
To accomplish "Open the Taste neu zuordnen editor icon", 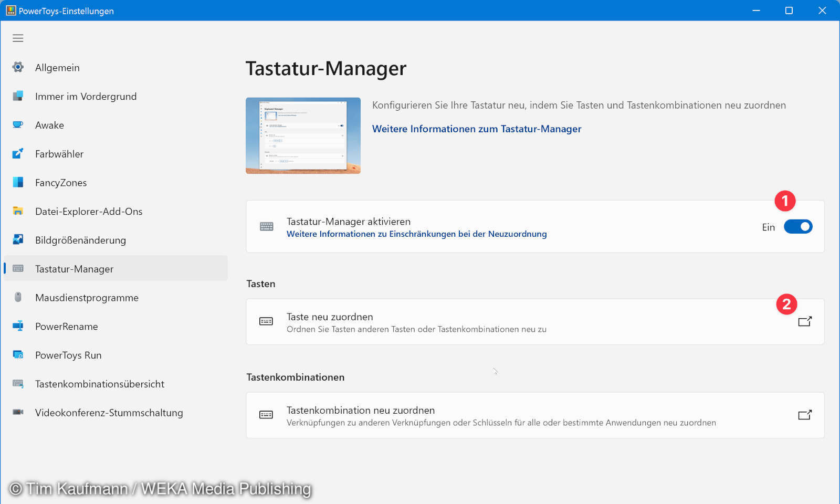I will click(x=805, y=321).
